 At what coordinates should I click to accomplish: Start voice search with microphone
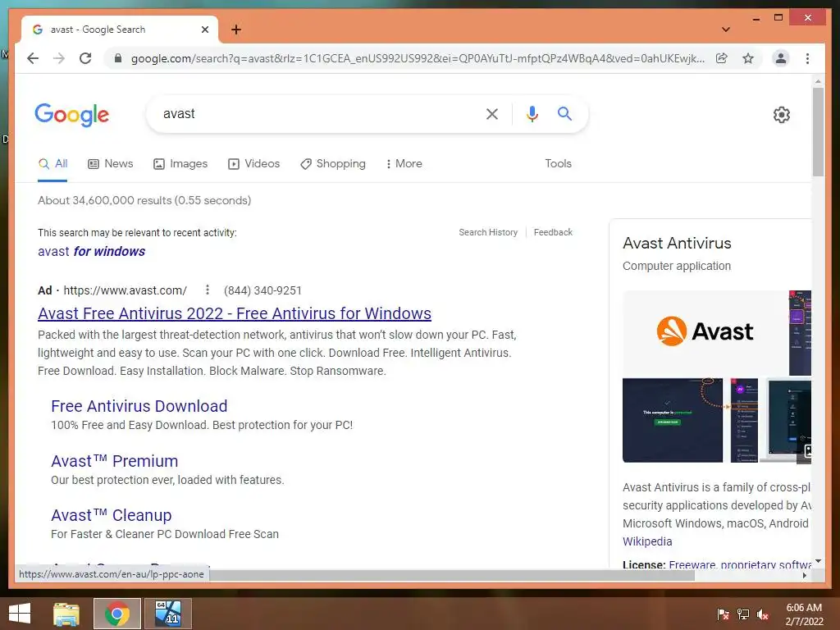point(532,113)
